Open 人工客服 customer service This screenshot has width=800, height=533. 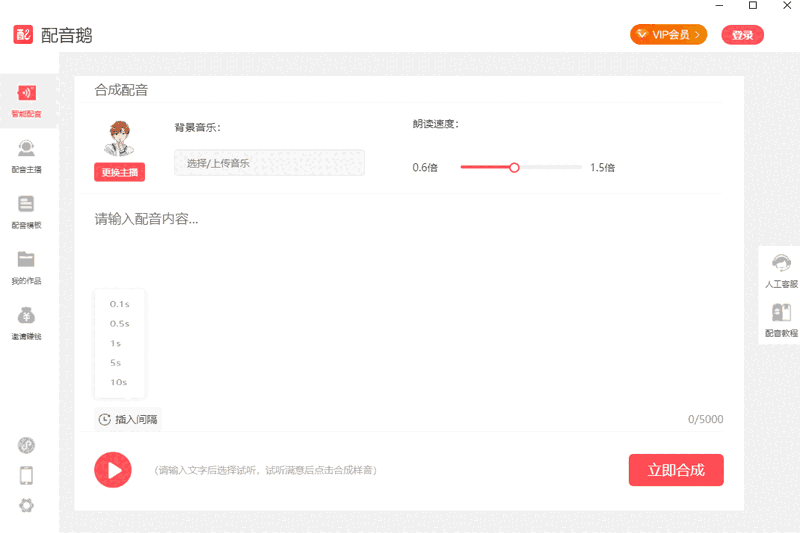[781, 271]
